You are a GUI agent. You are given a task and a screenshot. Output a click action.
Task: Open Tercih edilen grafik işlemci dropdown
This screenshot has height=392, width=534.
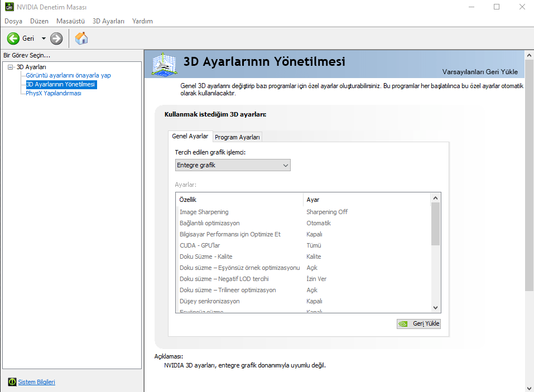(x=233, y=165)
